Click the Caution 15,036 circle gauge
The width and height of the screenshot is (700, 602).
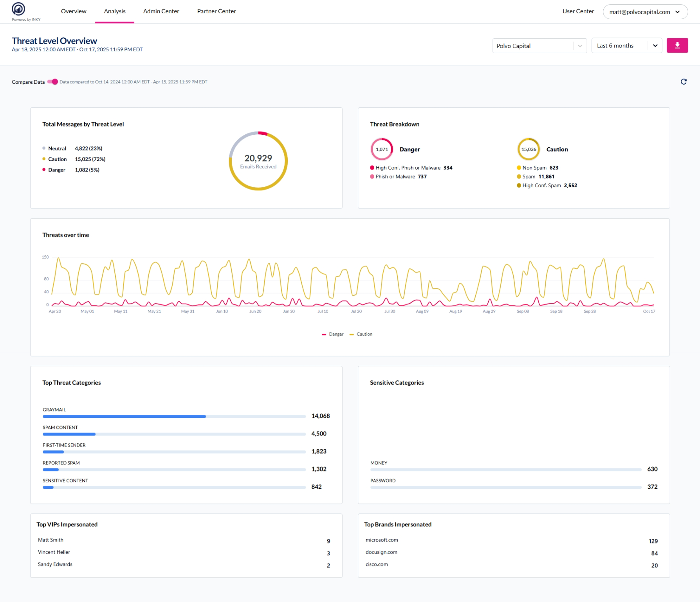click(529, 149)
